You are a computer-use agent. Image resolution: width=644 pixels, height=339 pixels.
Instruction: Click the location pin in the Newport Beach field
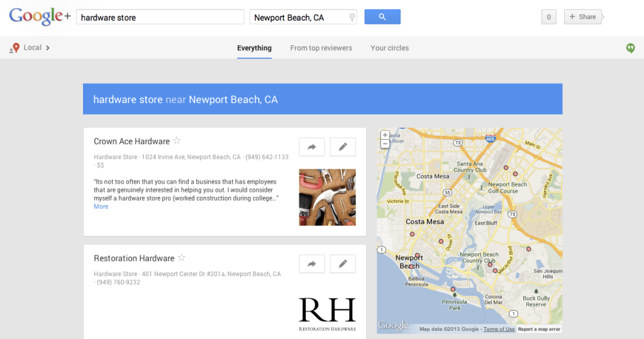click(352, 18)
